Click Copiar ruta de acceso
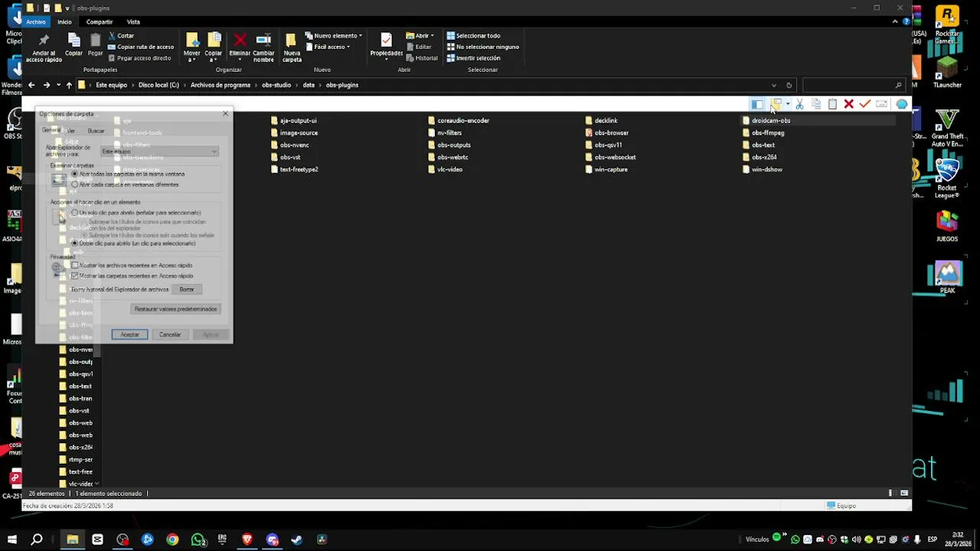This screenshot has height=551, width=980. (x=140, y=47)
